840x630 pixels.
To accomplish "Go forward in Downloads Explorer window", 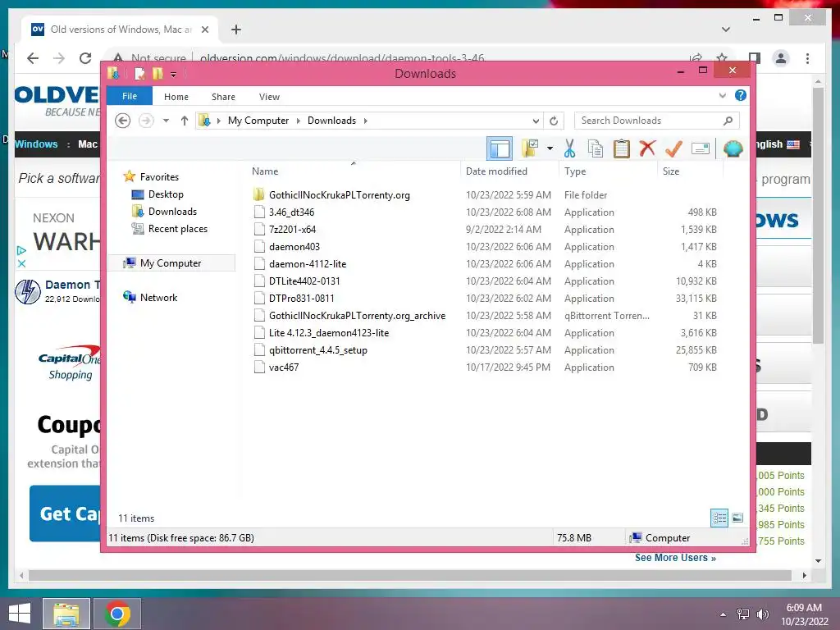I will tap(146, 121).
